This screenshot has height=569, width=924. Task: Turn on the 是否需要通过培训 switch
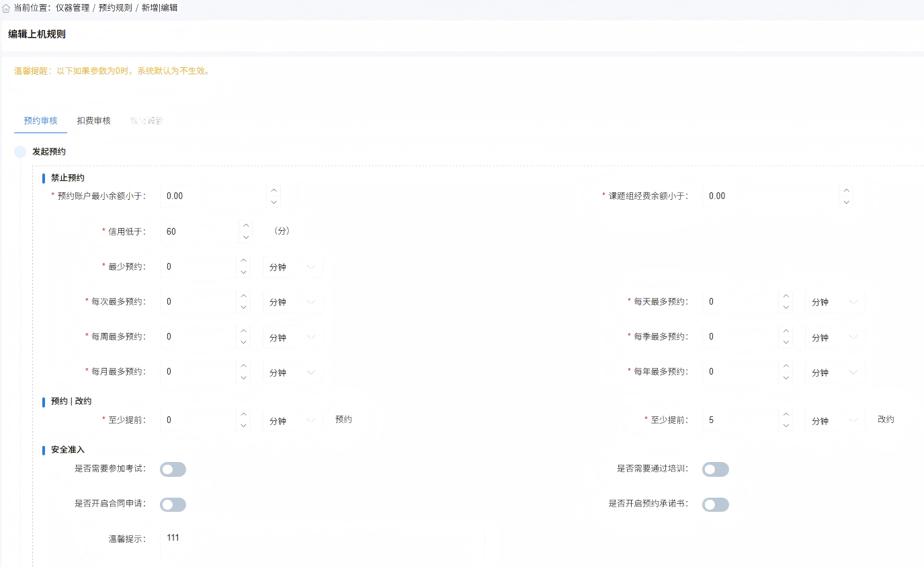[x=715, y=469]
